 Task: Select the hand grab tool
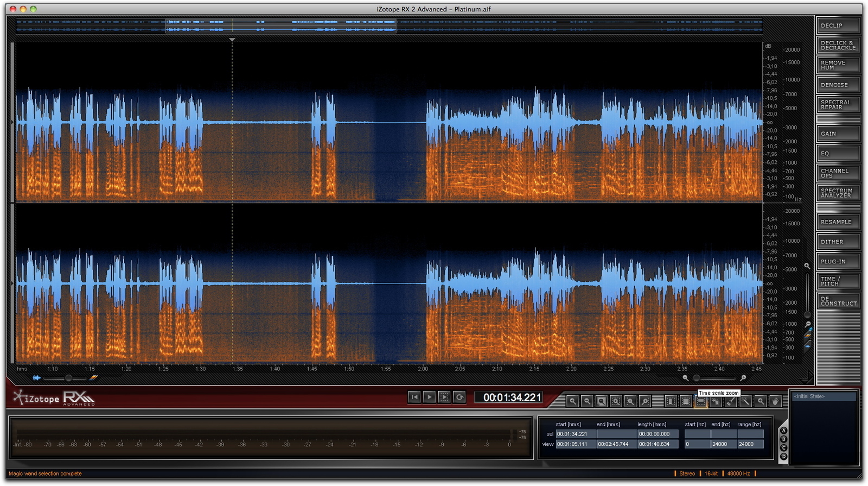tap(776, 401)
